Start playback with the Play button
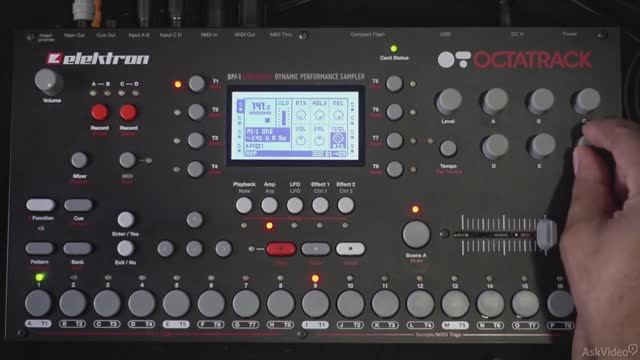 pos(316,249)
